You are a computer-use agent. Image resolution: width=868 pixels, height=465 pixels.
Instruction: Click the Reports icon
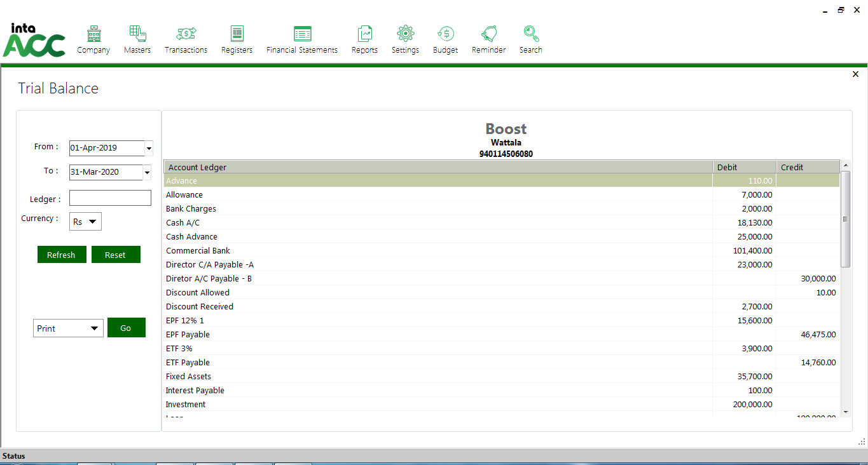click(364, 34)
